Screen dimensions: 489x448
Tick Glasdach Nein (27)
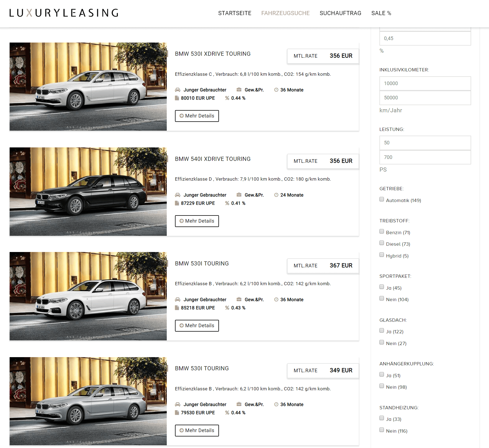(x=382, y=342)
